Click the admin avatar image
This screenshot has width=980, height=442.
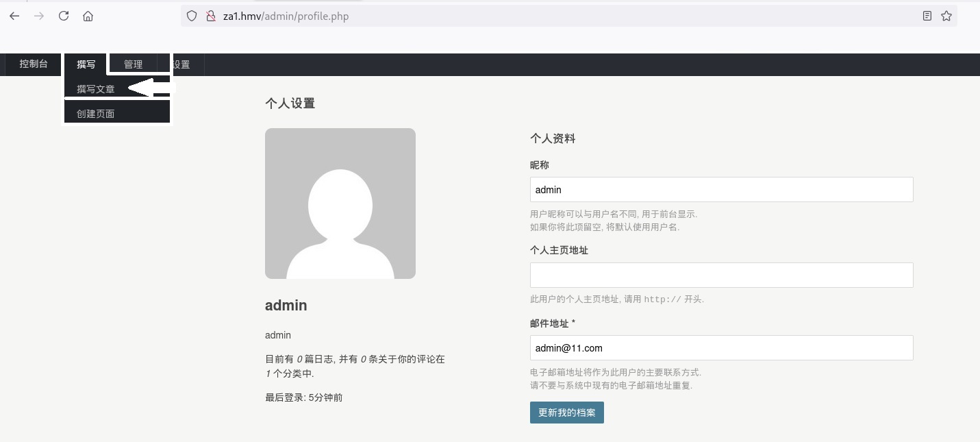coord(340,204)
